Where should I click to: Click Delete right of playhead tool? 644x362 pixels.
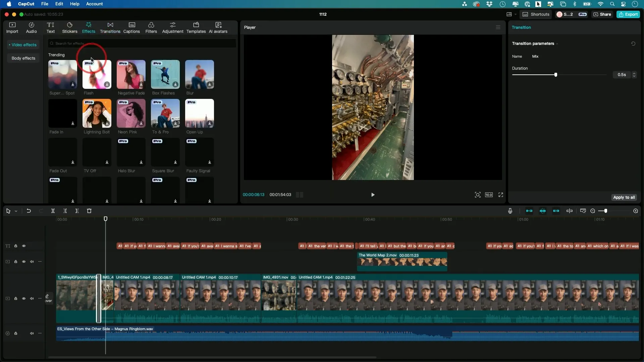click(77, 211)
